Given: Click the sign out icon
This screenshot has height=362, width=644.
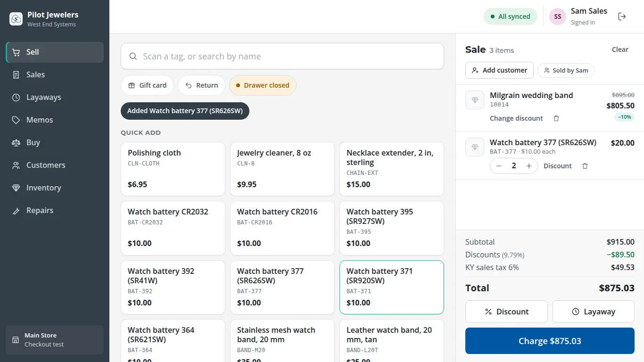Looking at the screenshot, I should [x=622, y=16].
